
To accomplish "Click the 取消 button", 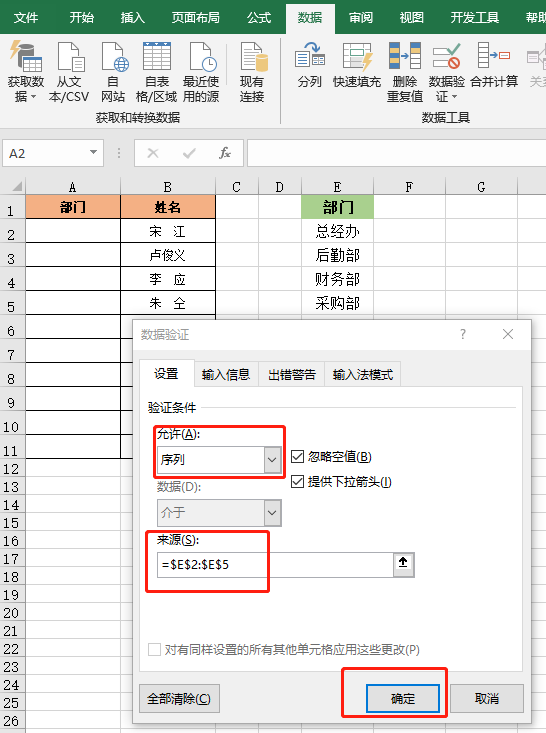I will point(487,698).
